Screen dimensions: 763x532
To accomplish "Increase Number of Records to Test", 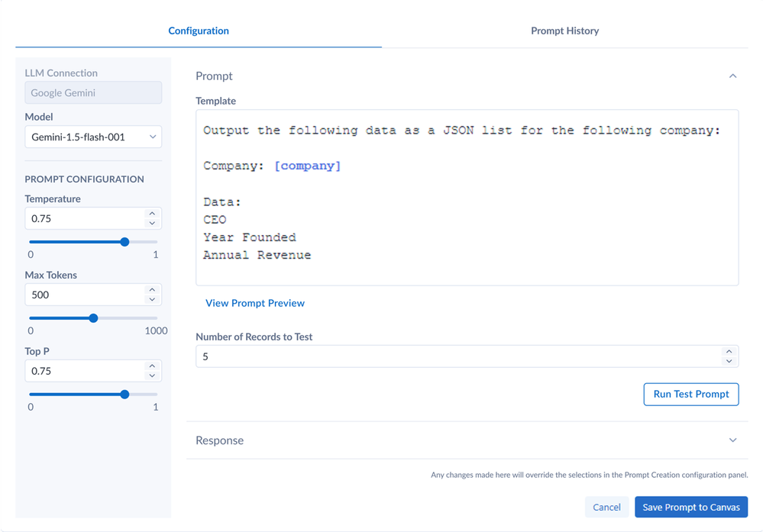I will (x=729, y=352).
